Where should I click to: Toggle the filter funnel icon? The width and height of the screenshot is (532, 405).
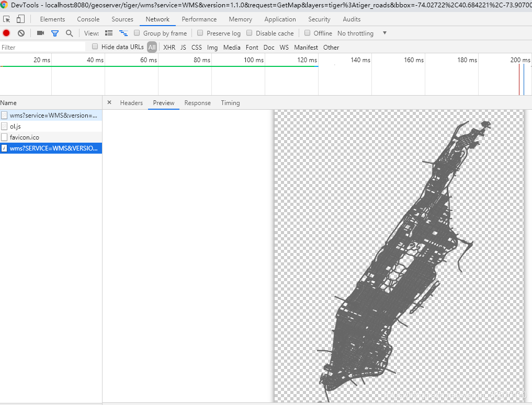tap(54, 33)
